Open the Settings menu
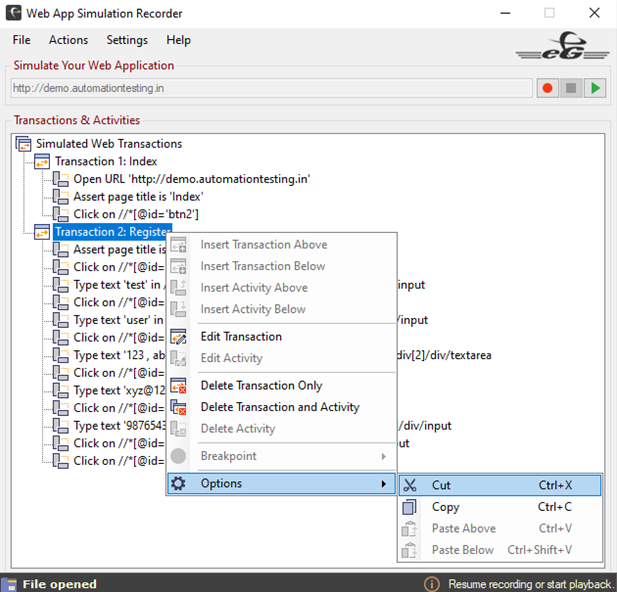This screenshot has height=592, width=617. 127,40
